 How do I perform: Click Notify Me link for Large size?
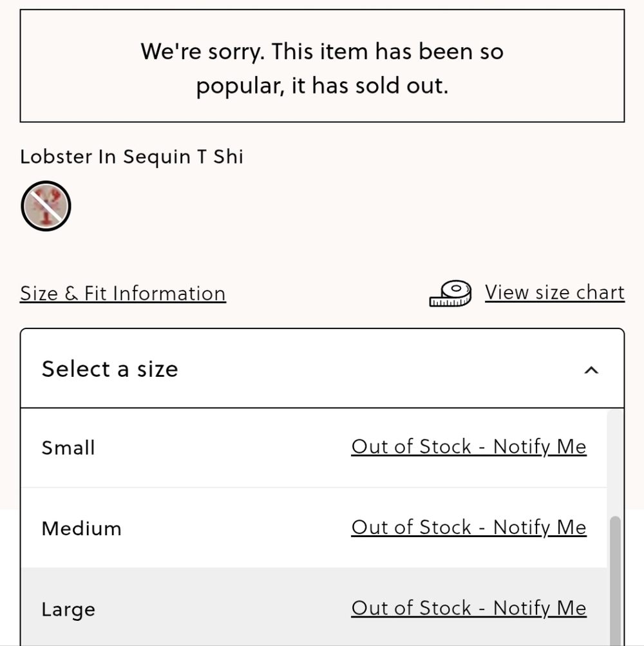click(x=469, y=609)
